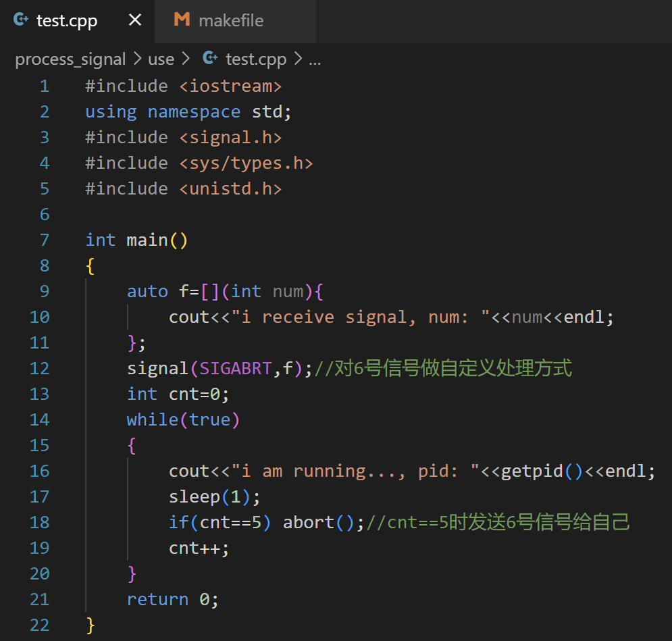Close the test.cpp tab

coord(135,20)
